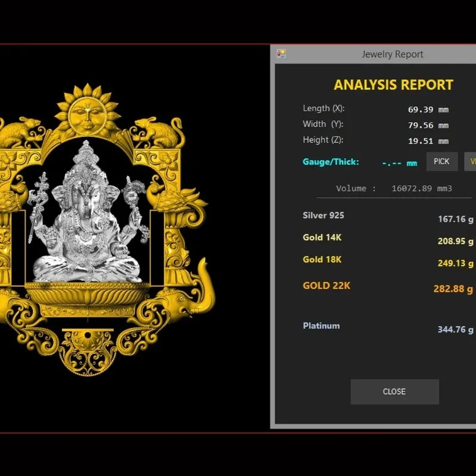Click the Length value 69.39 mm
The image size is (476, 476).
[428, 109]
